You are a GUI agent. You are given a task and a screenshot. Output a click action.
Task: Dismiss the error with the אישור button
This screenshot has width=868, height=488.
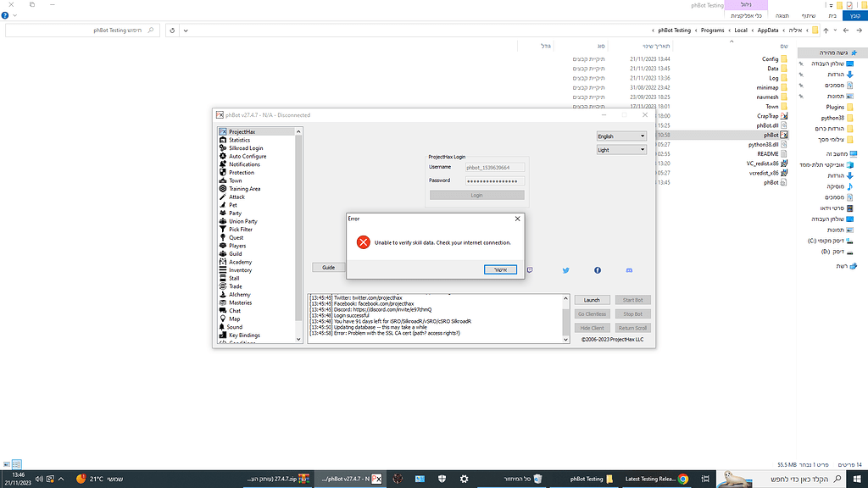point(499,269)
